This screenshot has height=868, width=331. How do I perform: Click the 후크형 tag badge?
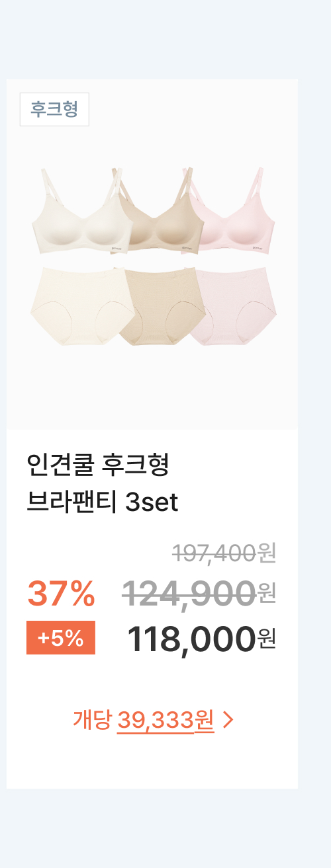(54, 109)
